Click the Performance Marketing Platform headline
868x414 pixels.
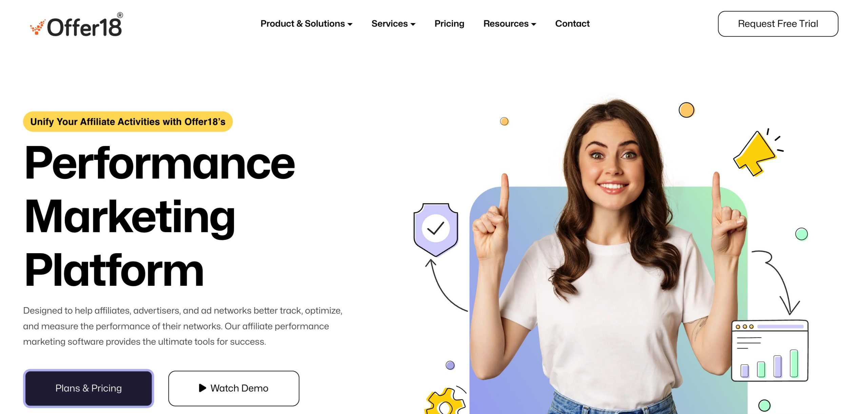click(x=160, y=216)
